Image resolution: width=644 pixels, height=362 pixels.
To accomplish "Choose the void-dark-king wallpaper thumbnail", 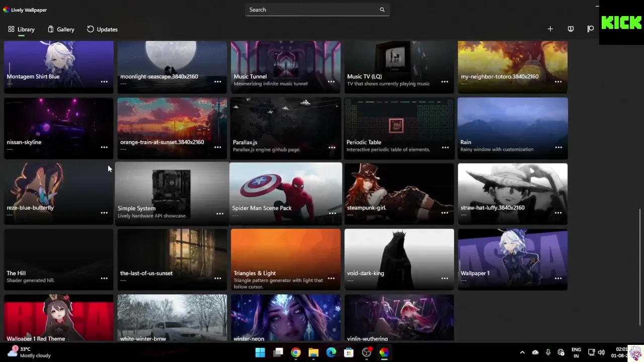I will pos(399,259).
